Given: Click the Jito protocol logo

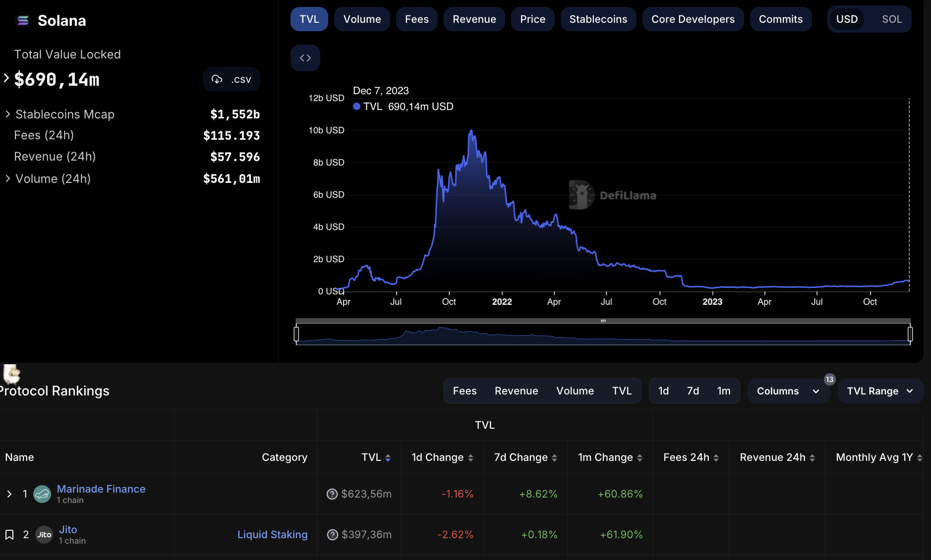Looking at the screenshot, I should pos(44,535).
